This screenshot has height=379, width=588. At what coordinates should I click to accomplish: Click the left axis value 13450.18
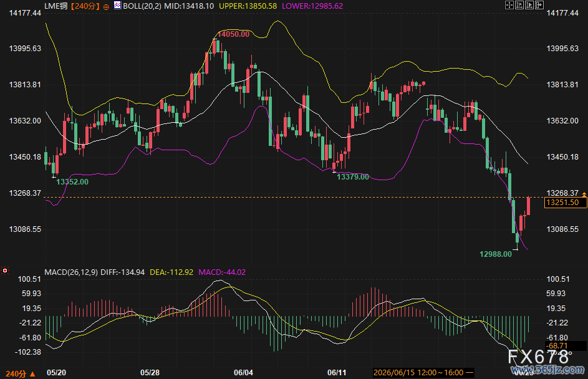coord(25,156)
